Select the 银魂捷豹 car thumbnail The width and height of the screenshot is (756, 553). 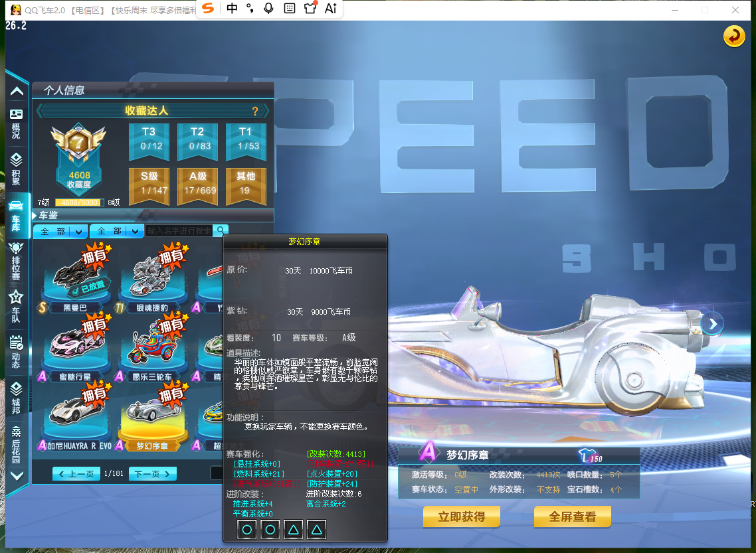pos(152,277)
